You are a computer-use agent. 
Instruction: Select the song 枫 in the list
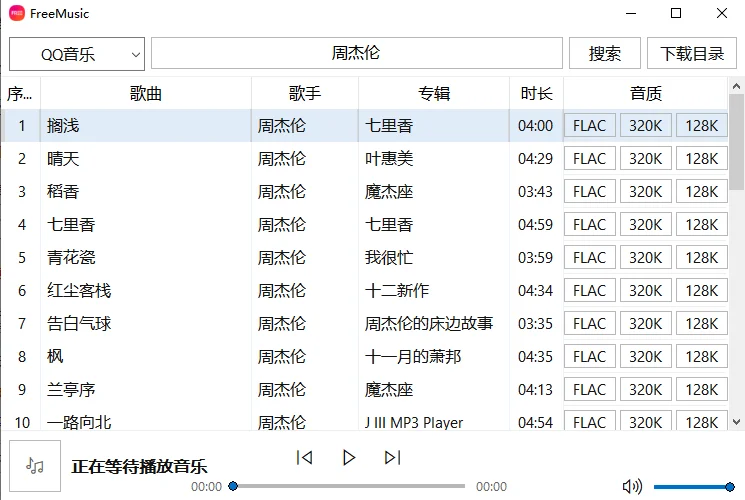point(55,356)
